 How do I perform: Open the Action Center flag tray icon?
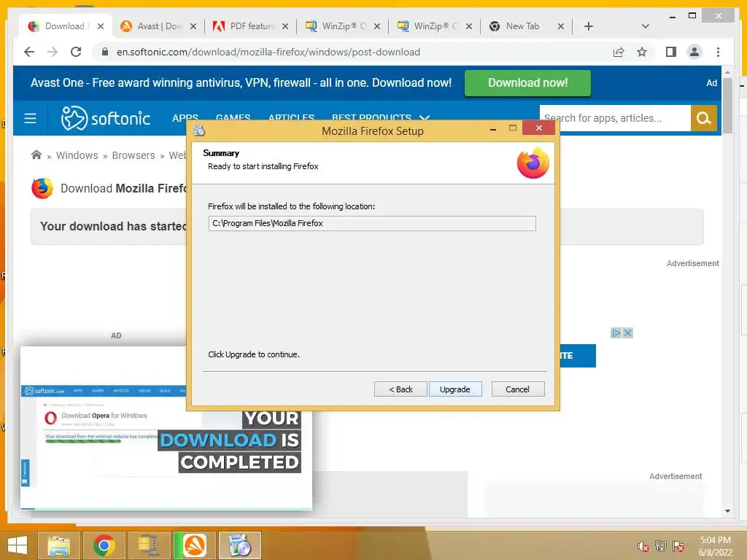(678, 545)
